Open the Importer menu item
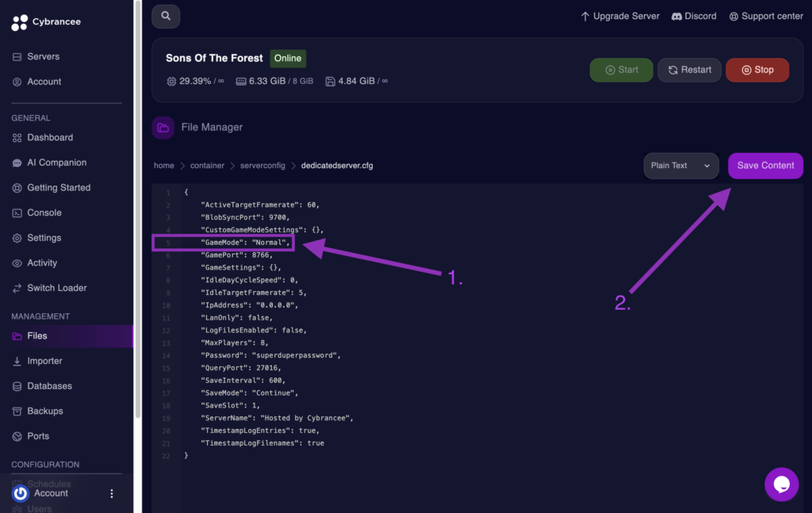Screen dimensions: 812x513 pos(44,361)
